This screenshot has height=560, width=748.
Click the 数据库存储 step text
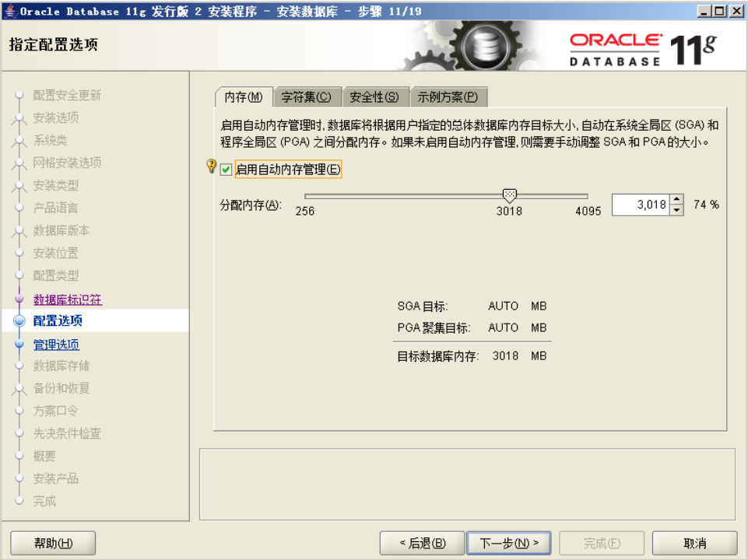(x=61, y=366)
